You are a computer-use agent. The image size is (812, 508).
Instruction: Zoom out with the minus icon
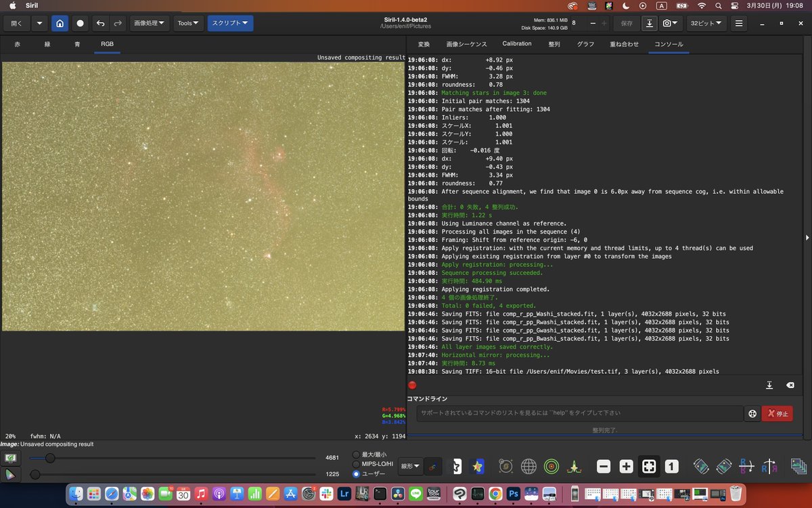pyautogui.click(x=604, y=466)
